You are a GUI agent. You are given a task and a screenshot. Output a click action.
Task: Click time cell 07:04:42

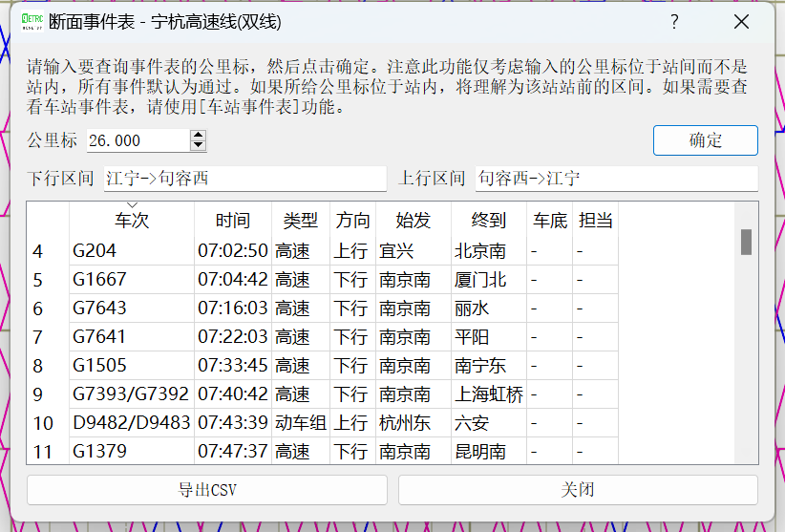(x=233, y=279)
